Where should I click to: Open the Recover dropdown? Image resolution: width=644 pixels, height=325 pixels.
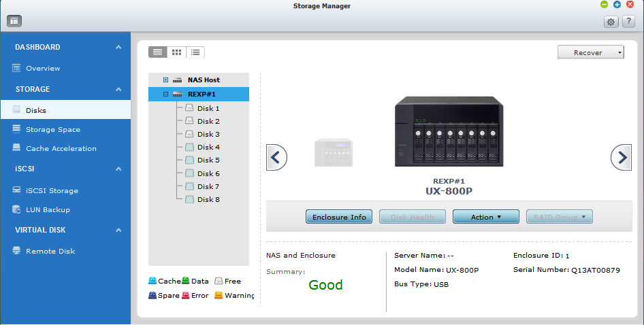tap(590, 52)
